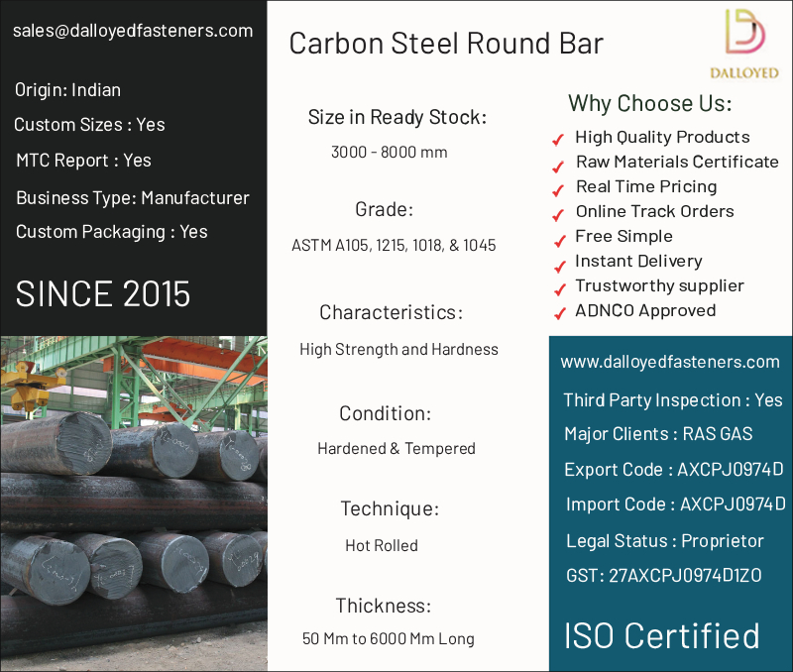
Task: Click '50 Mm to 6000 Mm Long' text
Action: click(389, 639)
